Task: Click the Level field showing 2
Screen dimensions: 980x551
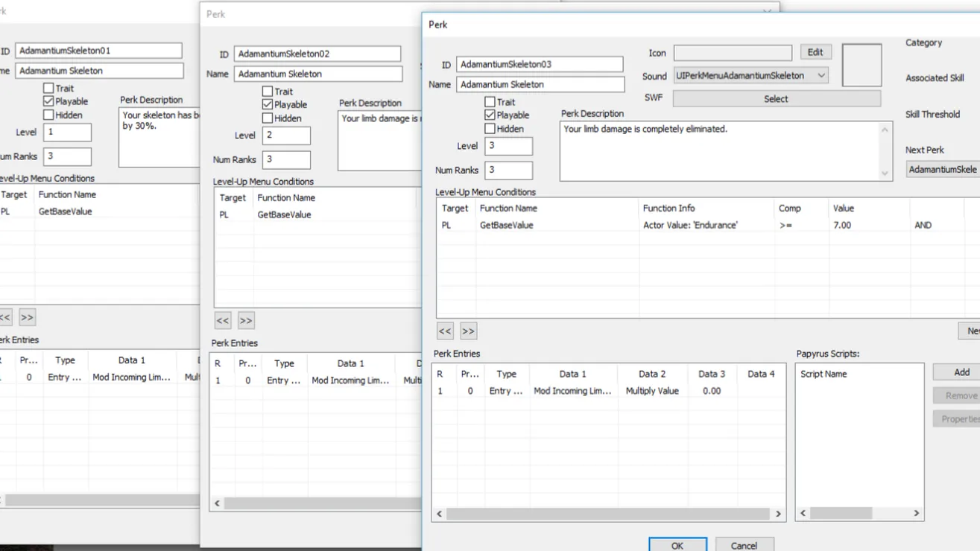Action: click(286, 136)
